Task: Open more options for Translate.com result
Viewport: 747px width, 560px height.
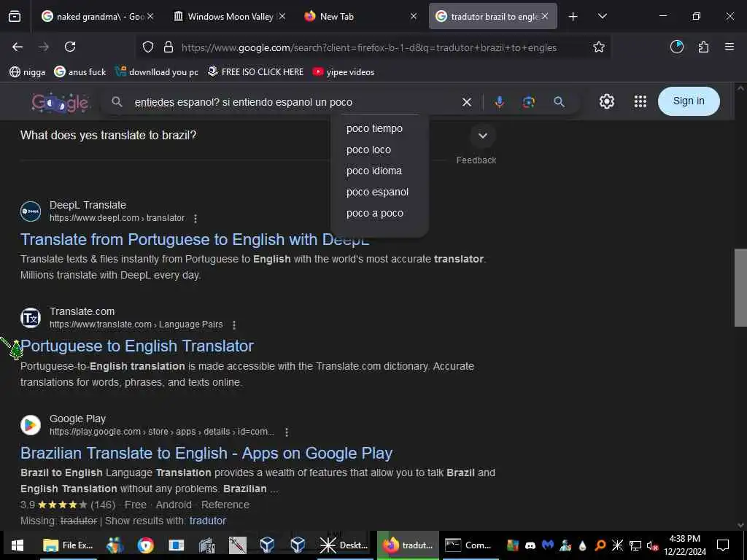Action: coord(234,324)
